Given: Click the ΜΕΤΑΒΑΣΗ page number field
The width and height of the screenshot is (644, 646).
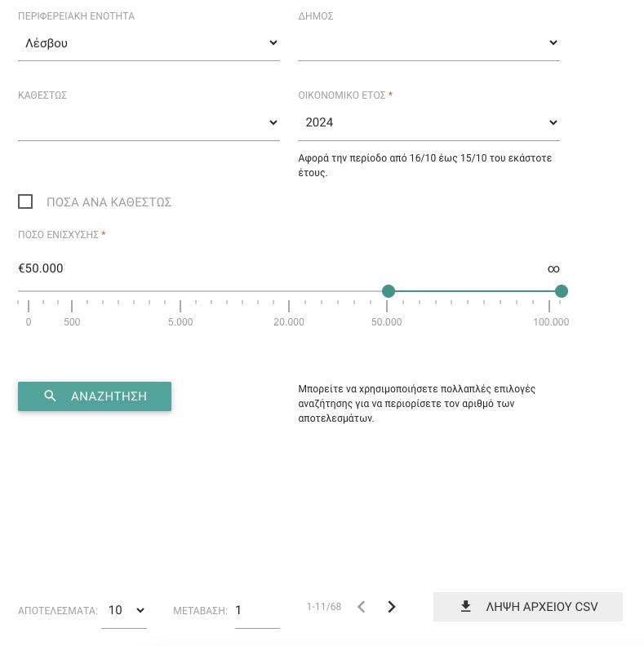Looking at the screenshot, I should click(256, 610).
